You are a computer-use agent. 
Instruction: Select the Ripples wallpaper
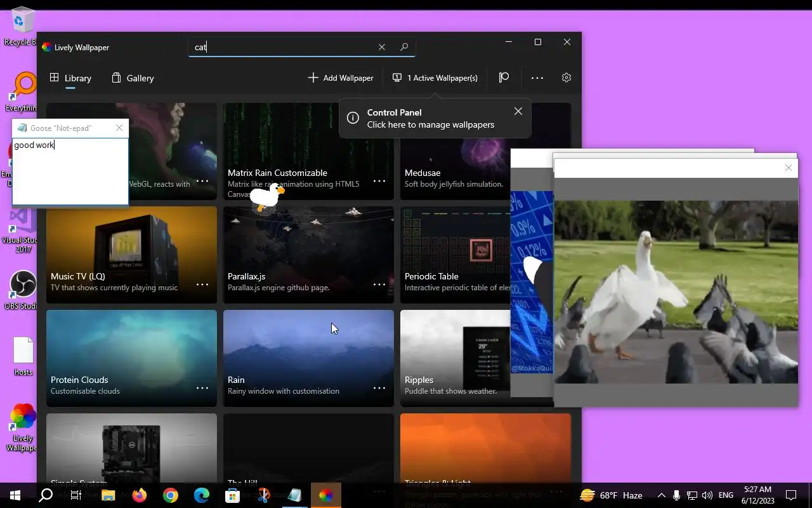[455, 358]
